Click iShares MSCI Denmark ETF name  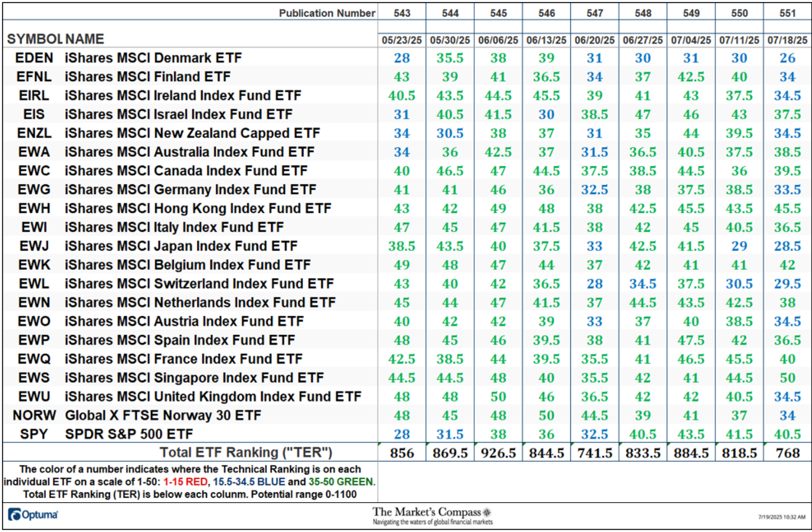point(153,58)
